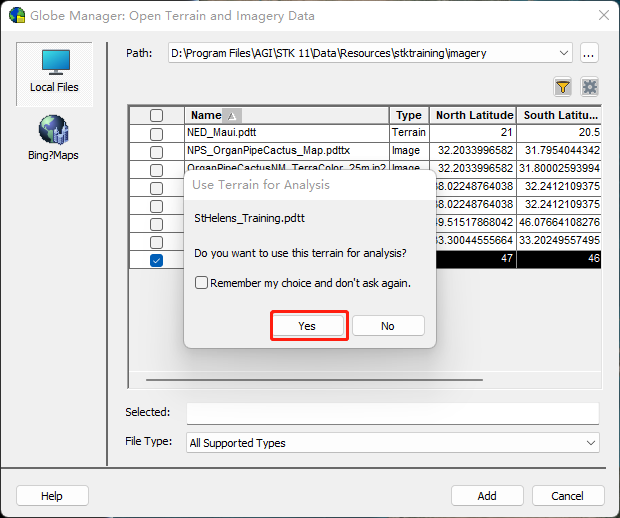Check the OrganPipeCactusNM_TerraColor row checkbox
The width and height of the screenshot is (620, 518).
[x=156, y=170]
